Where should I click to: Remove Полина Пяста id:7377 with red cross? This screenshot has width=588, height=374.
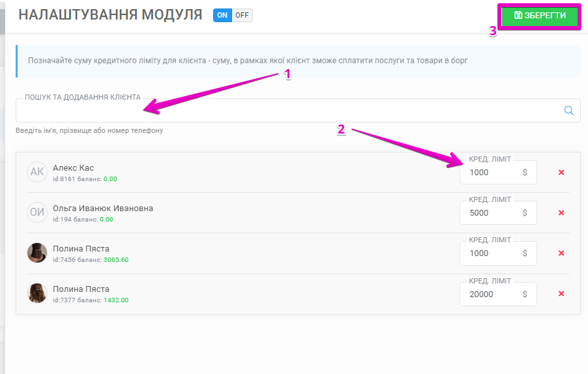(x=561, y=294)
